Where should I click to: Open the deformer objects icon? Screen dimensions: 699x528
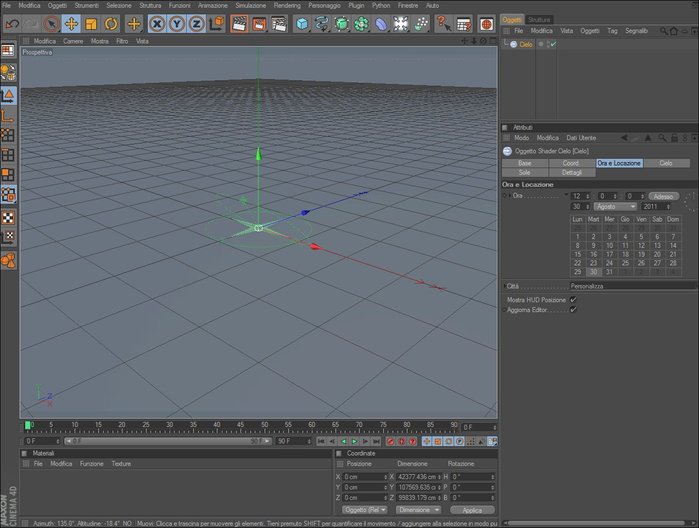381,24
